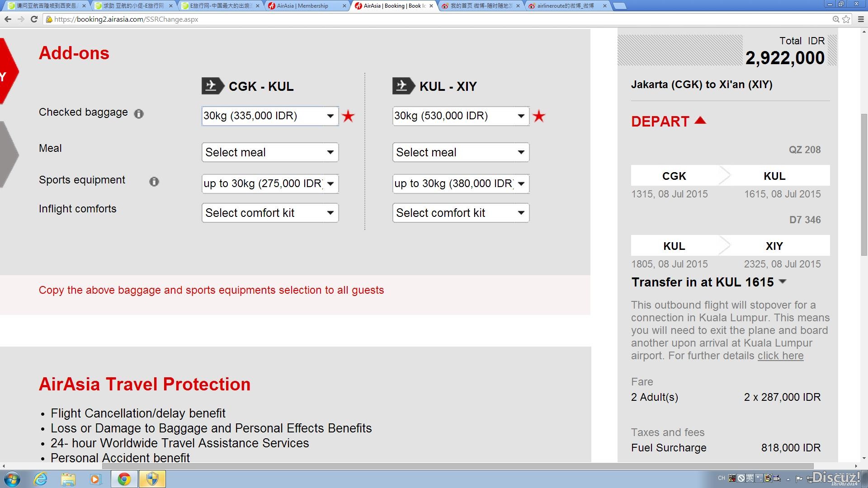Screen dimensions: 868x488
Task: Click the Personal Accident benefit bullet
Action: pos(120,458)
